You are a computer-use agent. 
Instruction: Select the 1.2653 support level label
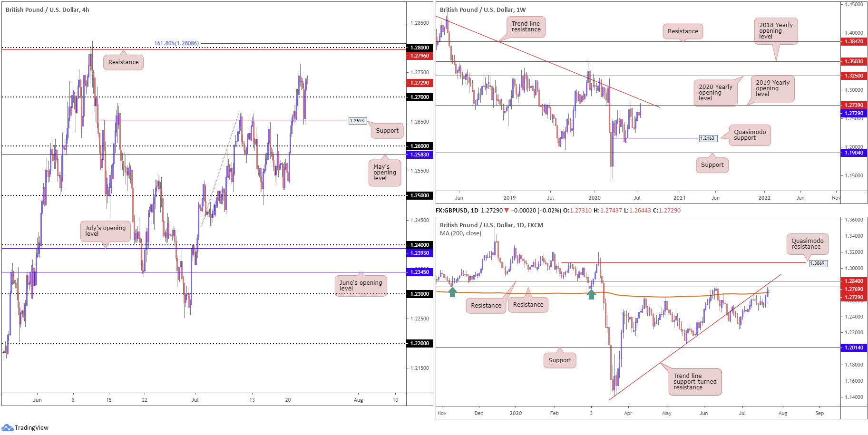(357, 121)
